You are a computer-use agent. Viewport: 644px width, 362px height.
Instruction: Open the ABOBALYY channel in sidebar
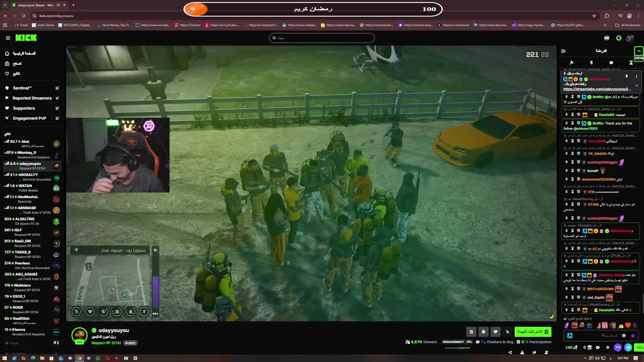[32, 177]
